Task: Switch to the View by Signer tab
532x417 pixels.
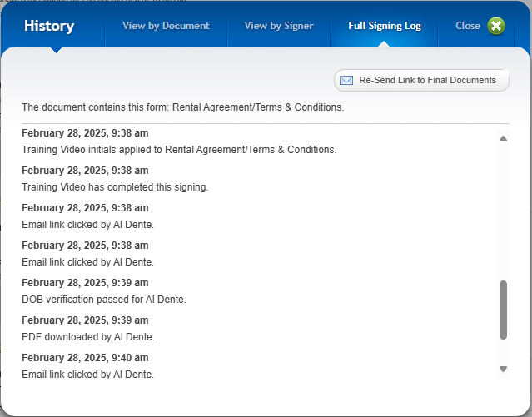Action: [279, 26]
